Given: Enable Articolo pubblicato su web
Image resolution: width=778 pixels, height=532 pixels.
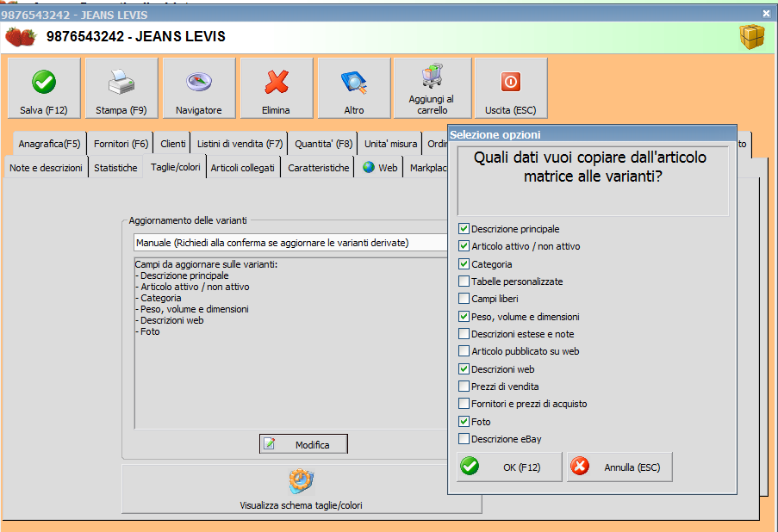Looking at the screenshot, I should 464,351.
